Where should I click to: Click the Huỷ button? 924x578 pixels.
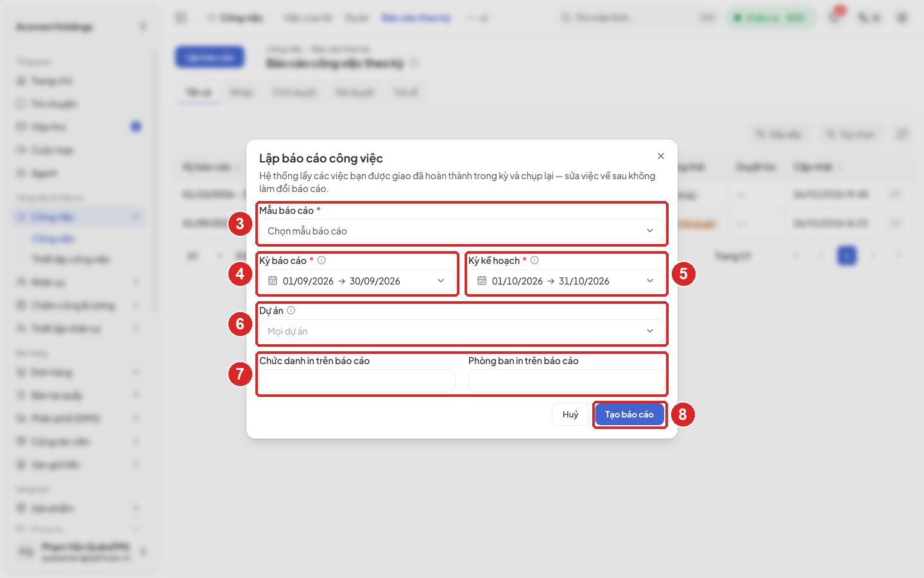point(570,414)
